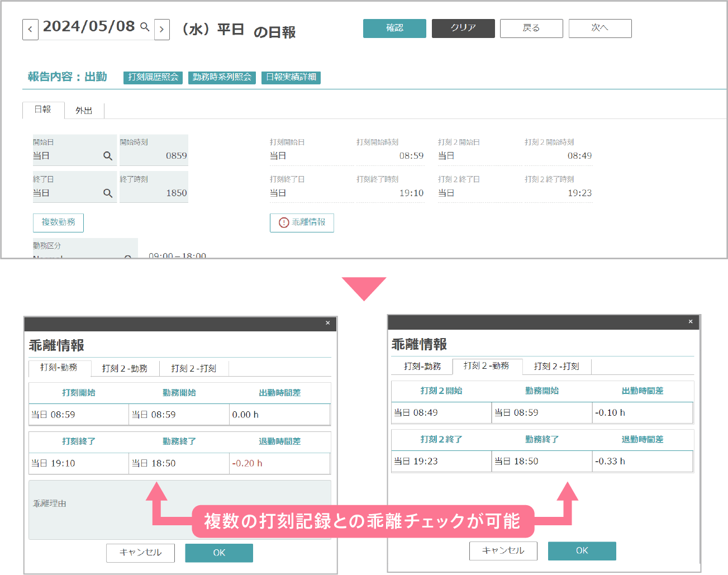Open 打刻履歴照会

coord(153,77)
